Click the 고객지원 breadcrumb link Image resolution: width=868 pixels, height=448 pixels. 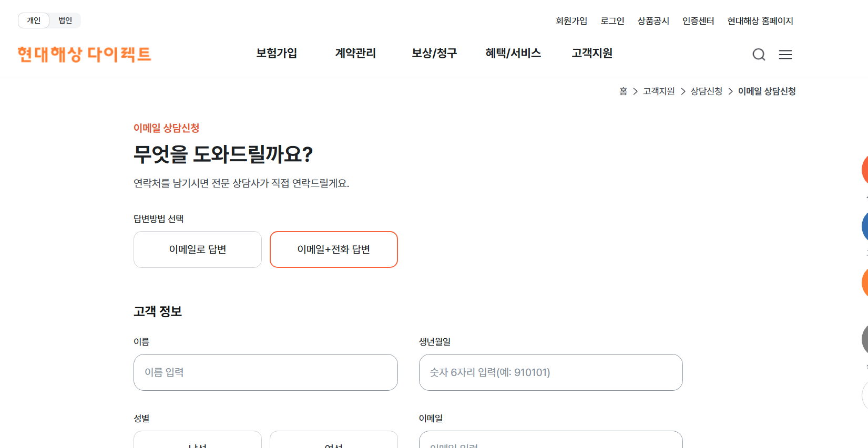tap(659, 91)
